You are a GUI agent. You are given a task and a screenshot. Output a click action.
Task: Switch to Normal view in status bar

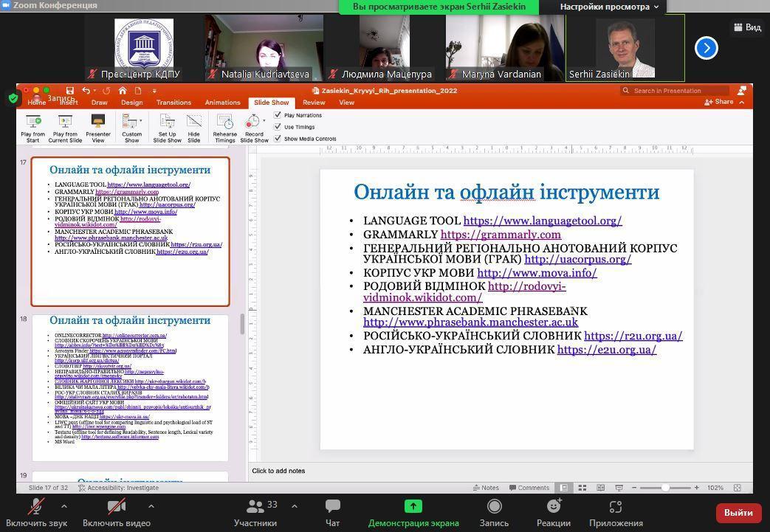pos(564,487)
